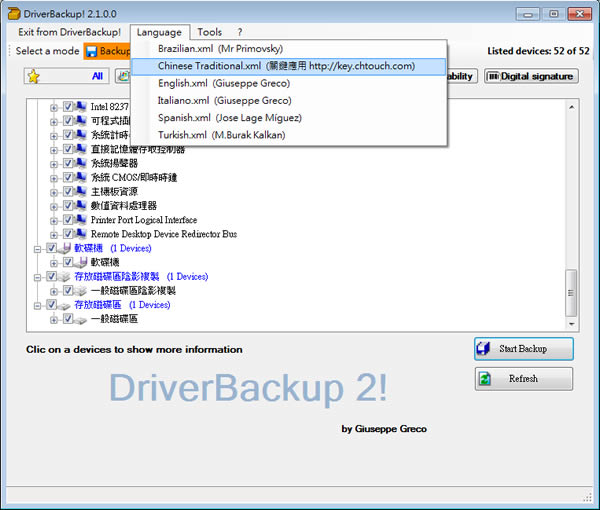
Task: Choose Brazilian.xml language
Action: (289, 49)
